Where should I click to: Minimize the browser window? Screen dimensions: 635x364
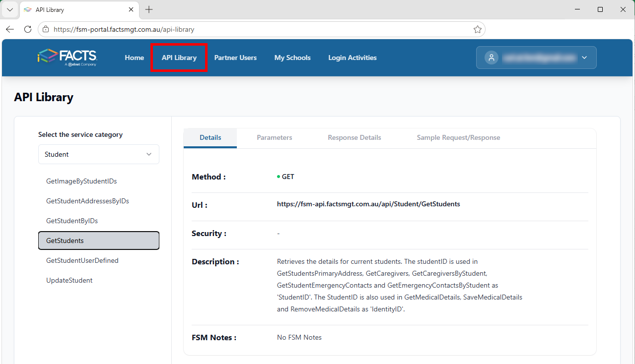coord(577,9)
